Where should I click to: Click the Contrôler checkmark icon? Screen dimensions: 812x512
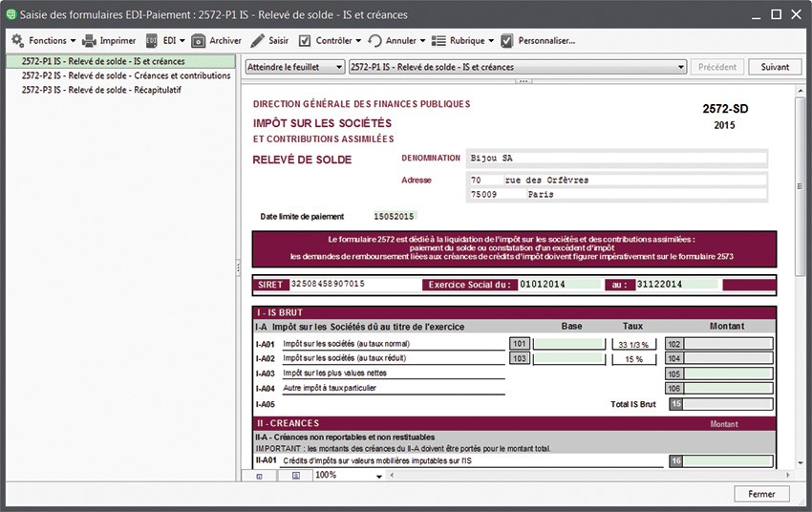click(305, 41)
